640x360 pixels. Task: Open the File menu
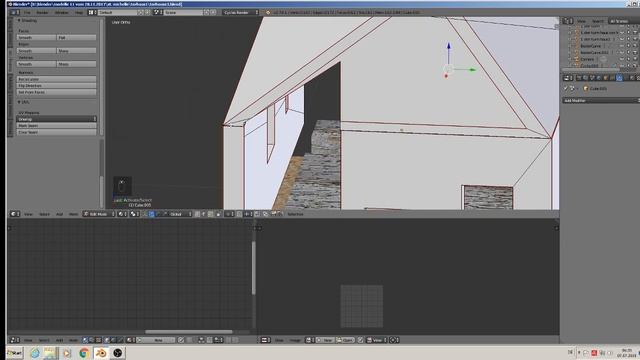(x=27, y=12)
